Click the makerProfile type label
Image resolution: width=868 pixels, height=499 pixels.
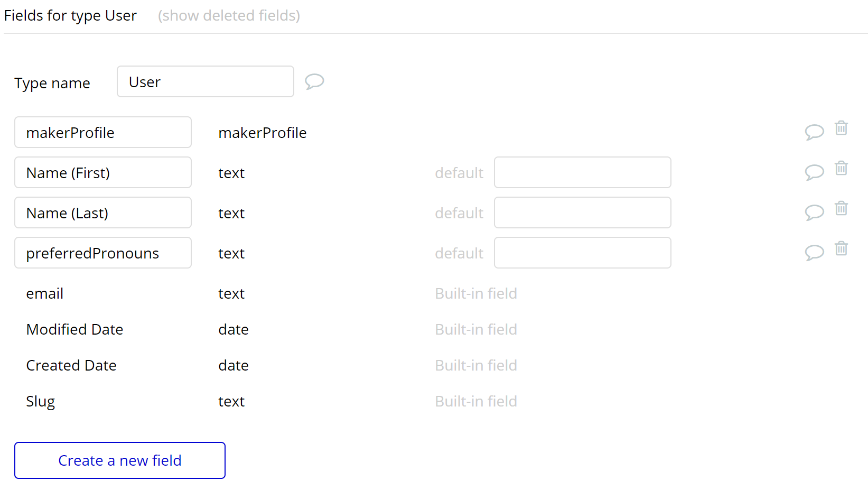click(x=263, y=133)
